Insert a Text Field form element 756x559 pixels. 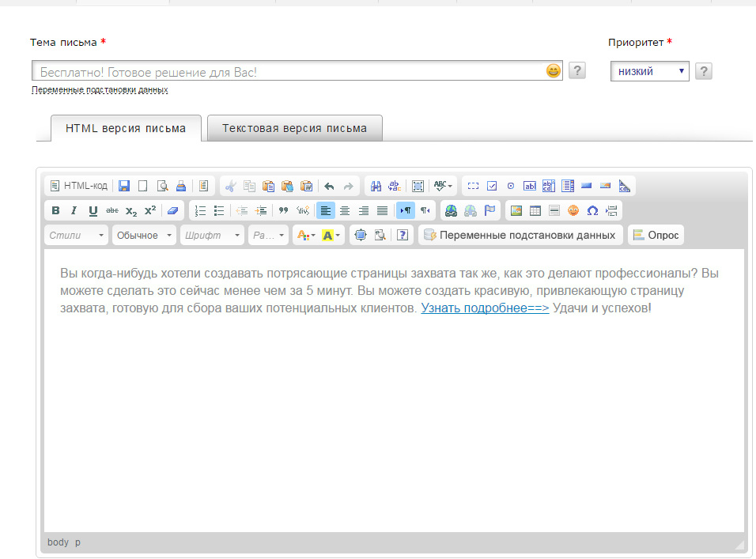pyautogui.click(x=530, y=186)
